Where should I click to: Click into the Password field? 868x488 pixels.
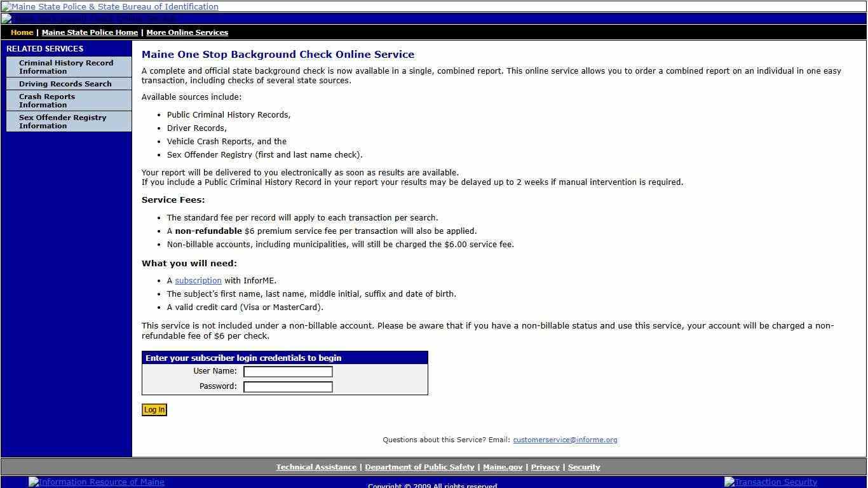click(x=288, y=387)
